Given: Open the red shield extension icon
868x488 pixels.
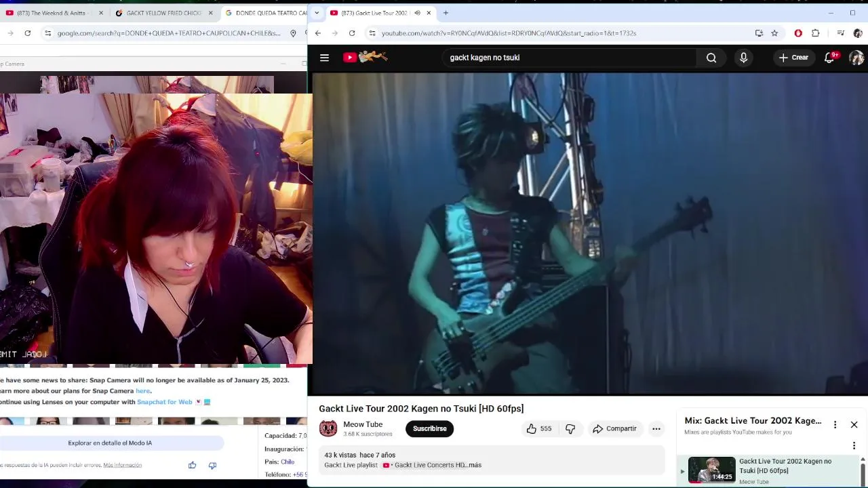Looking at the screenshot, I should click(x=798, y=33).
